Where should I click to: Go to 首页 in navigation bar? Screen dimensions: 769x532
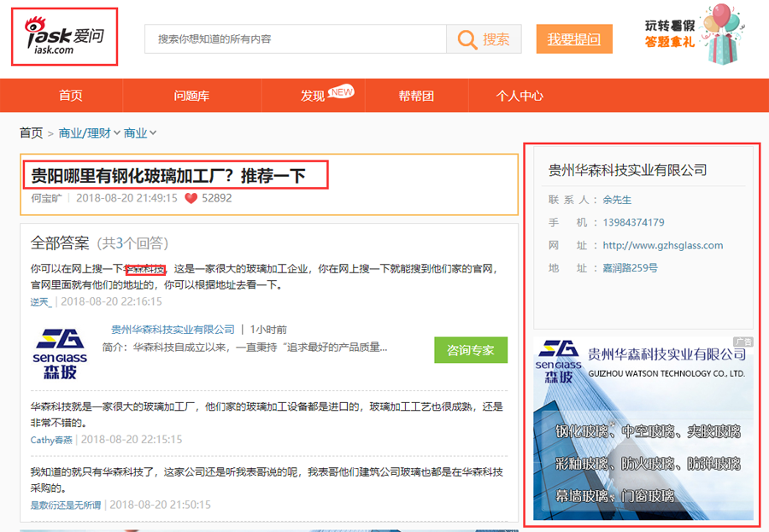coord(71,96)
